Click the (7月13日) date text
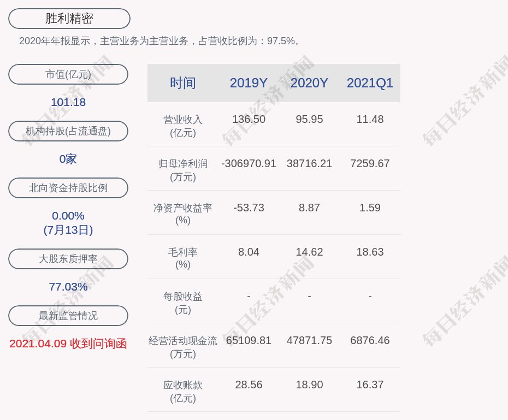Screen dimensions: 508x420 click(x=68, y=230)
